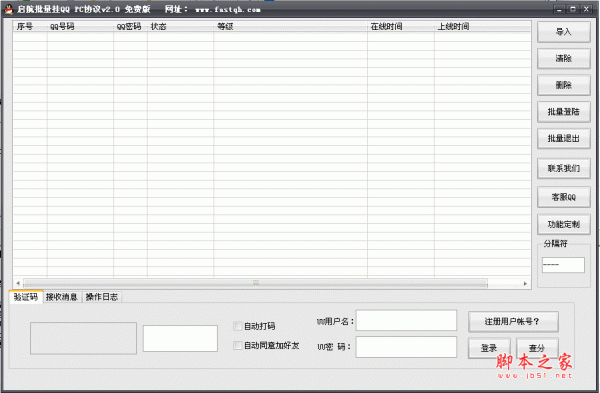
Task: Click the captcha image display box
Action: tap(83, 338)
